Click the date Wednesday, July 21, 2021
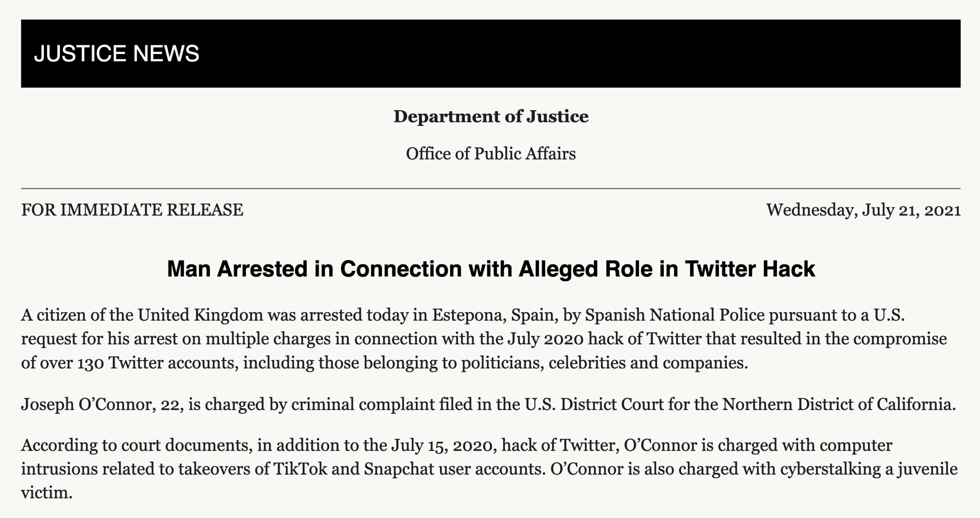The height and width of the screenshot is (518, 980). [x=863, y=210]
